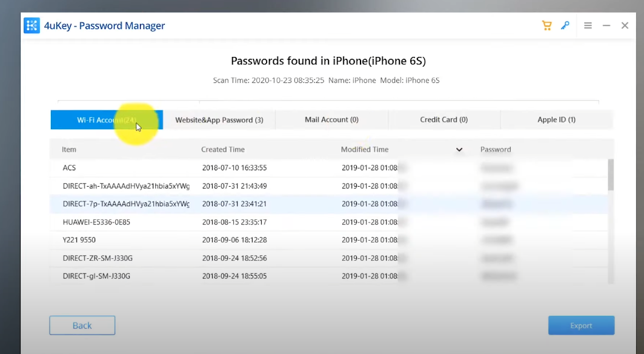Screen dimensions: 644x354
Task: Select the DIRECT-gl-SM-J330G entry
Action: [328, 276]
